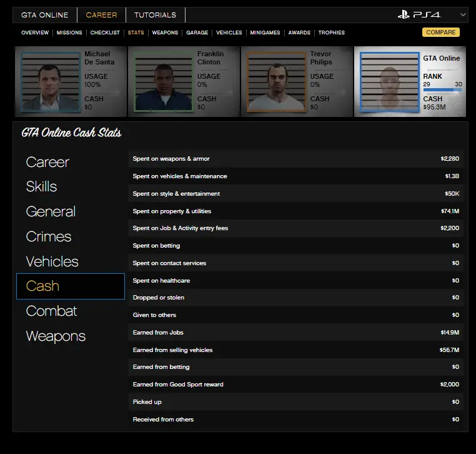Navigate to the Weapons submenu
Screen dimensions: 476x454
(x=165, y=33)
